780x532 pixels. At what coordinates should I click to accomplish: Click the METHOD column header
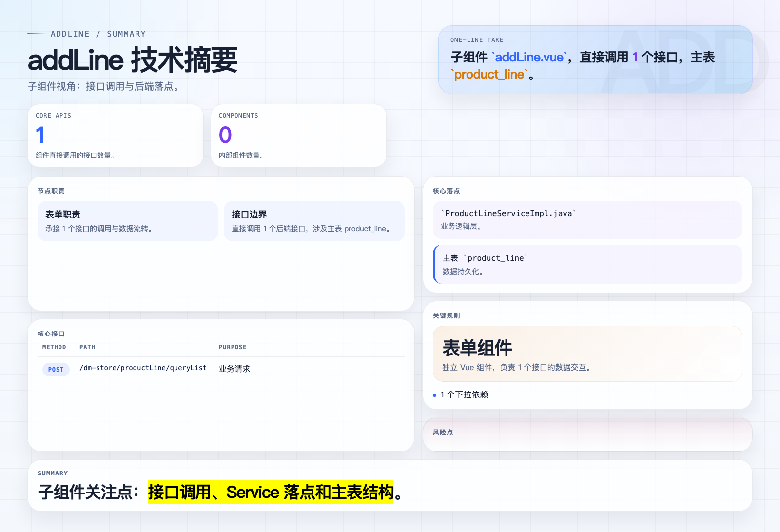(54, 347)
